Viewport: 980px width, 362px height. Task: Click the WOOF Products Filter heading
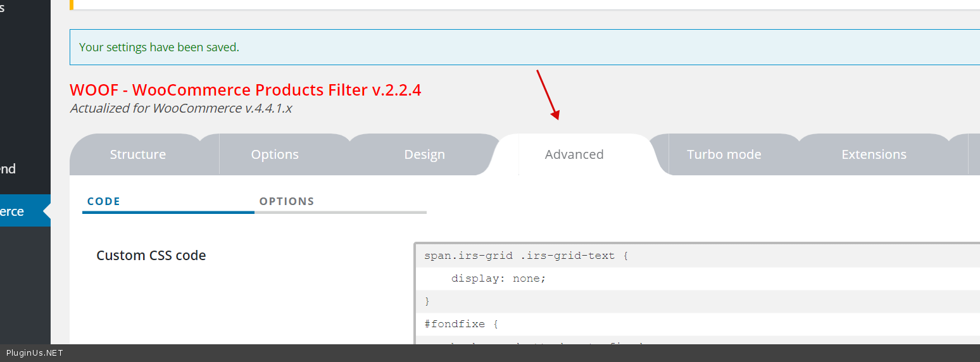tap(246, 90)
